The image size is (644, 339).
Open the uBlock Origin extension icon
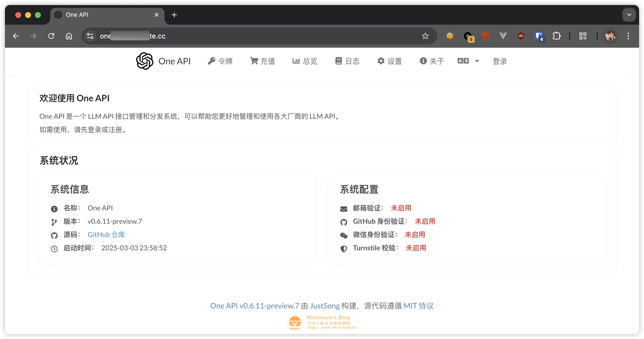click(x=521, y=36)
